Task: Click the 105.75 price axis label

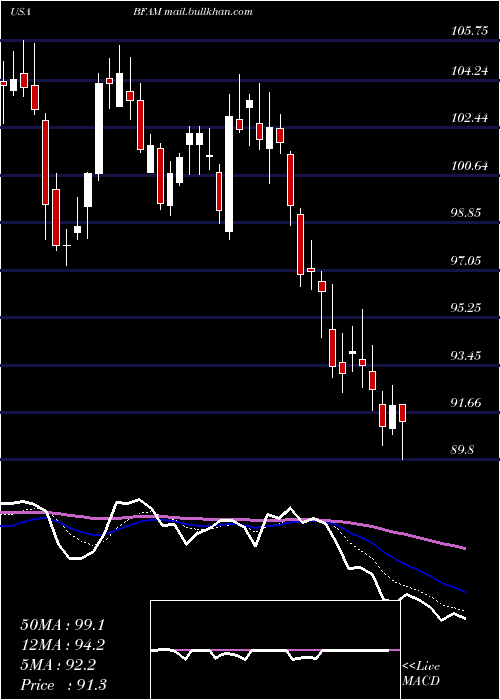Action: [470, 30]
